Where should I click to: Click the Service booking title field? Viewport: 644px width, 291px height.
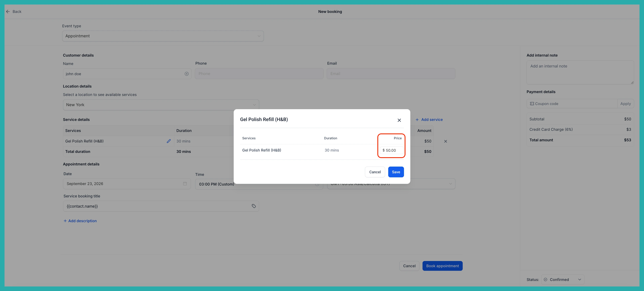point(161,206)
